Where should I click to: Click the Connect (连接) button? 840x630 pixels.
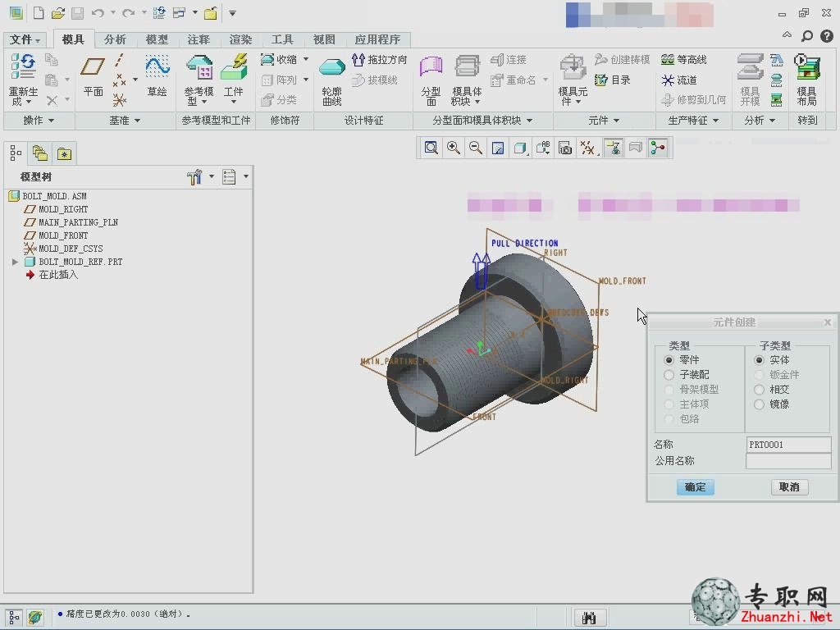[509, 59]
